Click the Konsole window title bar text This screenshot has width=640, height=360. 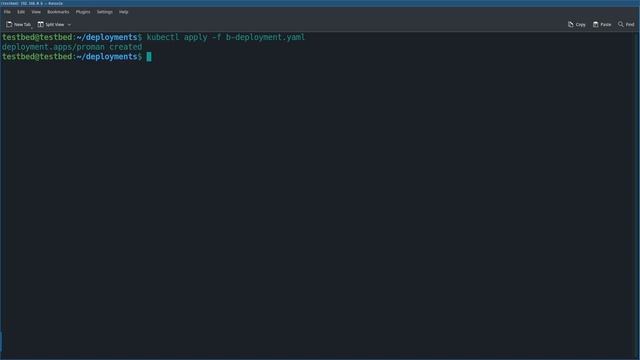click(x=32, y=3)
